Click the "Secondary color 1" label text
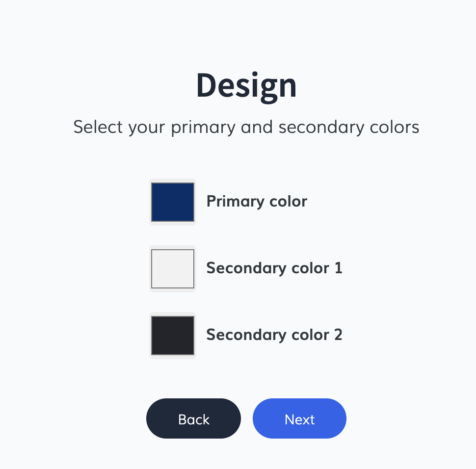Screen dimensions: 476x469 (x=274, y=268)
